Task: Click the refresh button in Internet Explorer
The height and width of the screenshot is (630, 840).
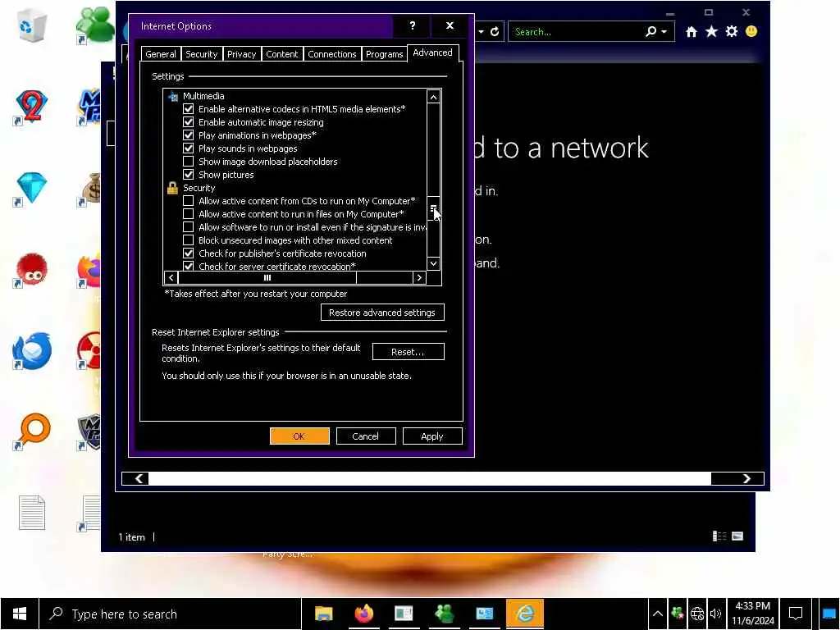Action: tap(495, 32)
